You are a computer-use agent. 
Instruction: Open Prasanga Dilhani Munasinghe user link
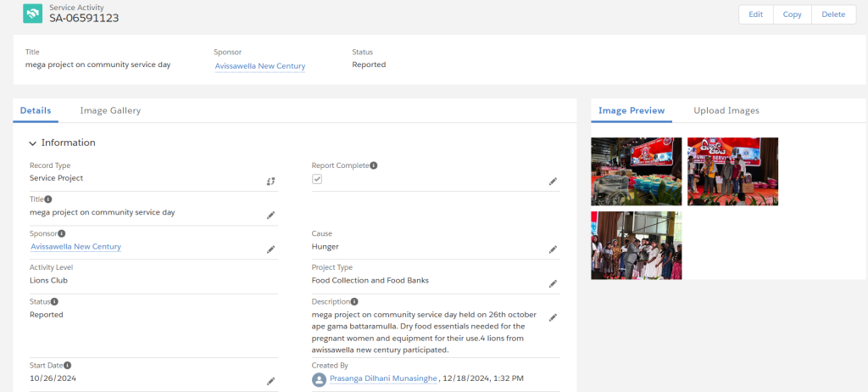[384, 378]
